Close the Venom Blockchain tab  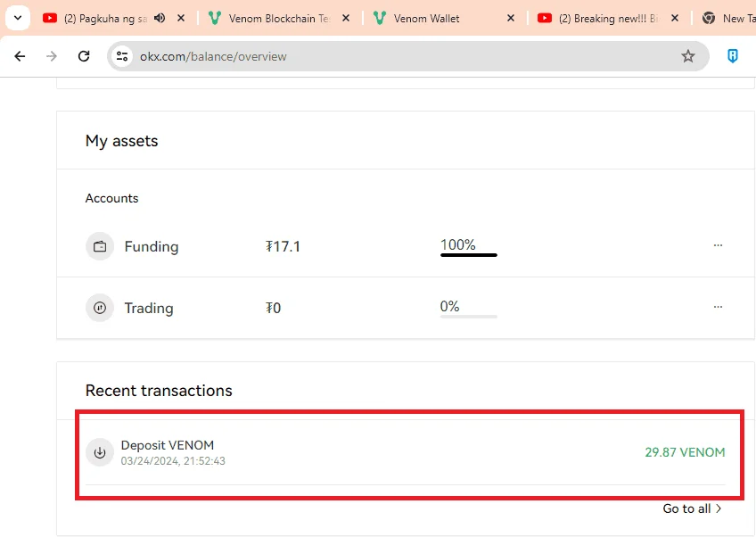(346, 19)
